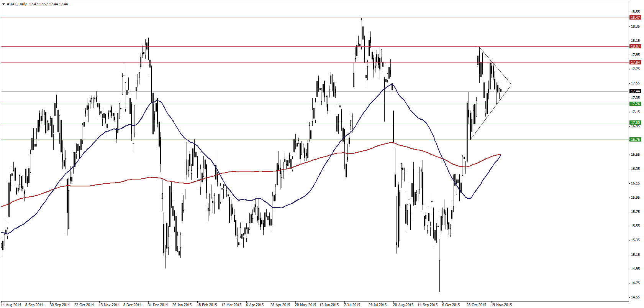Image resolution: width=644 pixels, height=308 pixels.
Task: Click the 28 Oct 2015 date label
Action: (x=477, y=305)
